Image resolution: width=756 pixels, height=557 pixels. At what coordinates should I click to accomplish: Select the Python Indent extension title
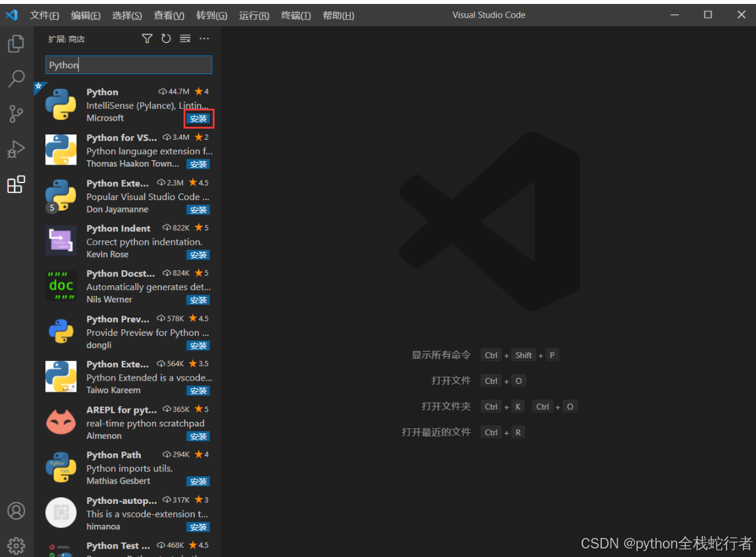[118, 228]
